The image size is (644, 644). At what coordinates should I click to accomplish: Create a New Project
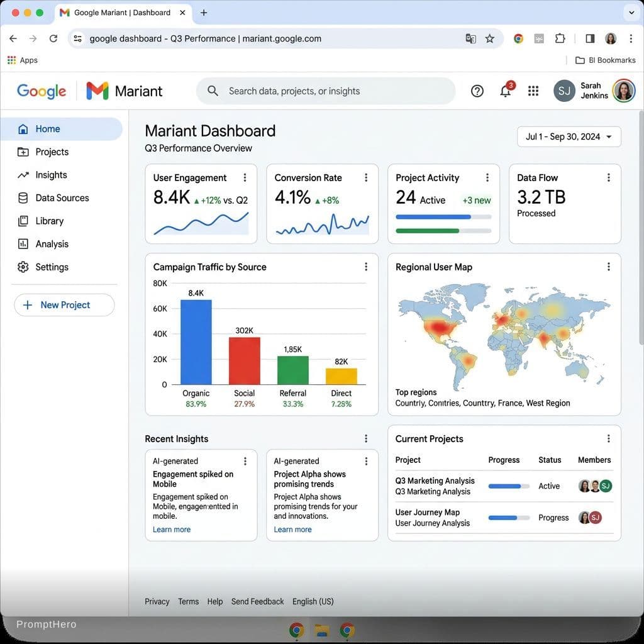pyautogui.click(x=65, y=305)
